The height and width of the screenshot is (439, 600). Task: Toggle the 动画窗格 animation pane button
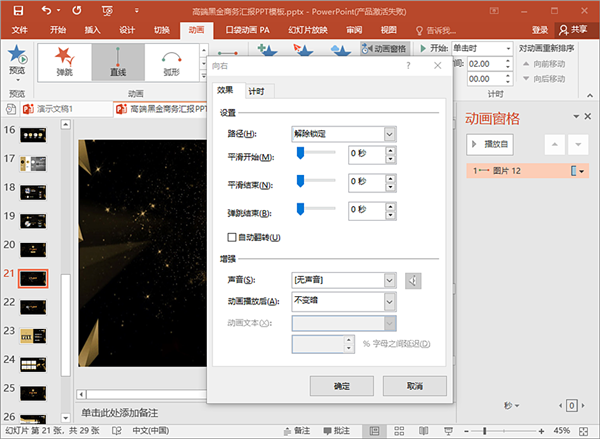385,49
